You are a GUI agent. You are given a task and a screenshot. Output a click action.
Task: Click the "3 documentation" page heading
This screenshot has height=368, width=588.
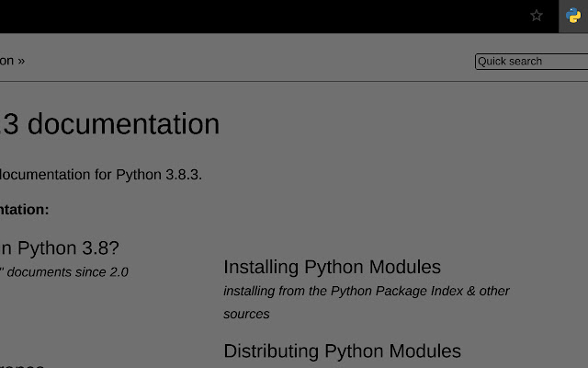tap(110, 124)
